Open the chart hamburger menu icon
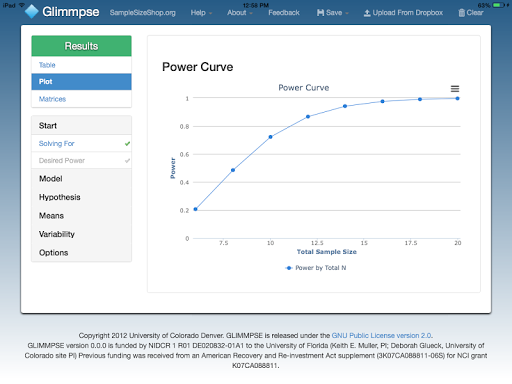 [455, 89]
